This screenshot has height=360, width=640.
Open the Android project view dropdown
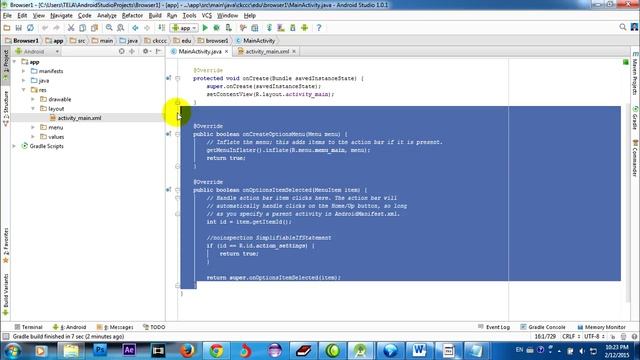click(x=37, y=51)
